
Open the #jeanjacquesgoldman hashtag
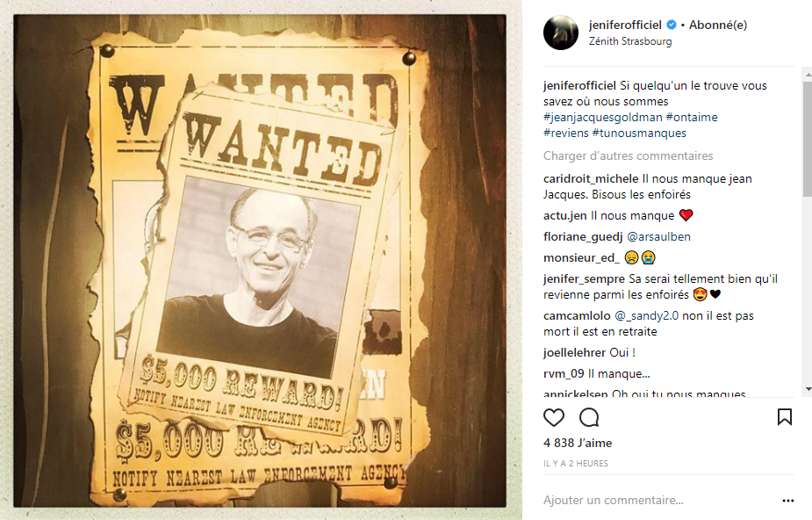(x=603, y=118)
